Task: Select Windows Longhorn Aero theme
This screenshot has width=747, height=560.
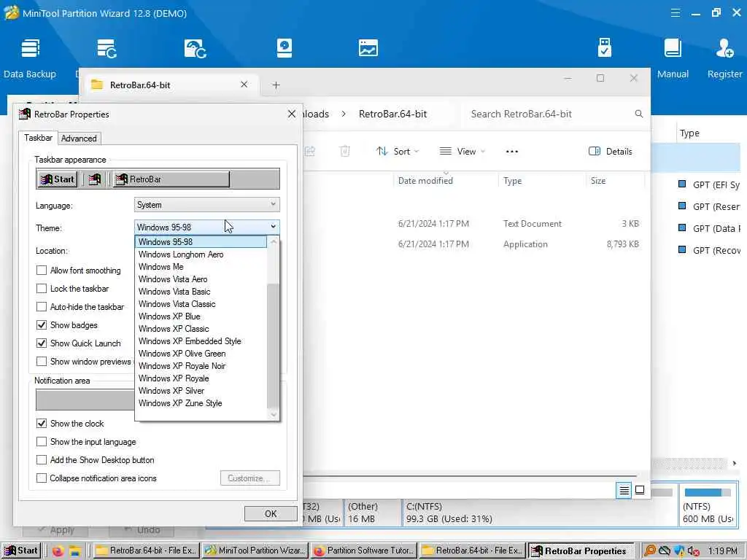Action: 201,254
